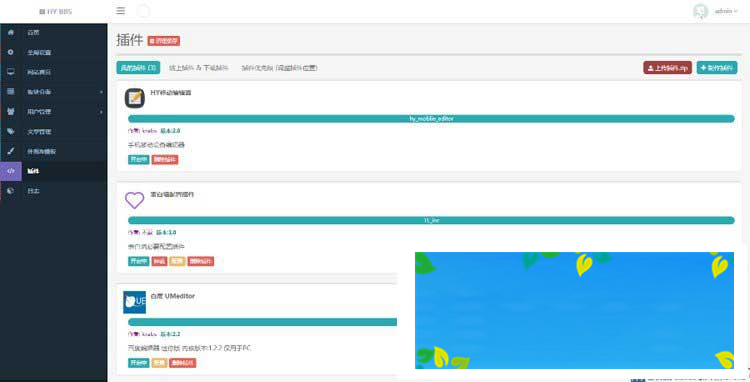The height and width of the screenshot is (382, 750).
Task: Click the teal create plugin button
Action: (x=717, y=68)
